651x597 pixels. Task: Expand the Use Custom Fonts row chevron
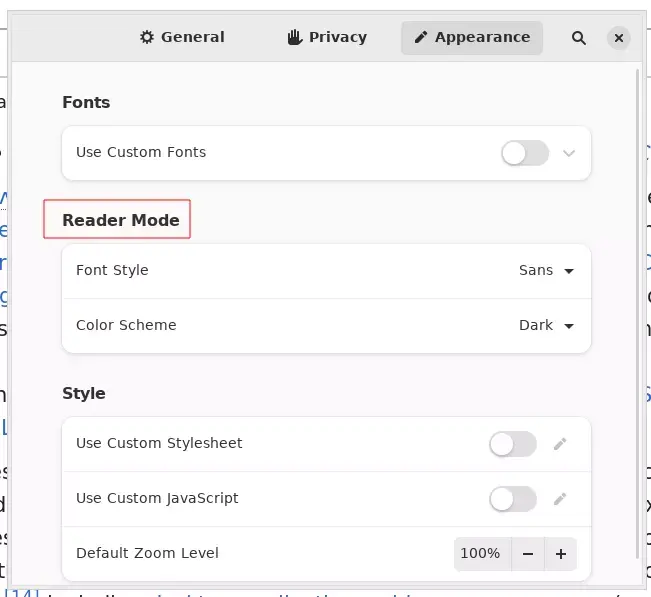(569, 153)
